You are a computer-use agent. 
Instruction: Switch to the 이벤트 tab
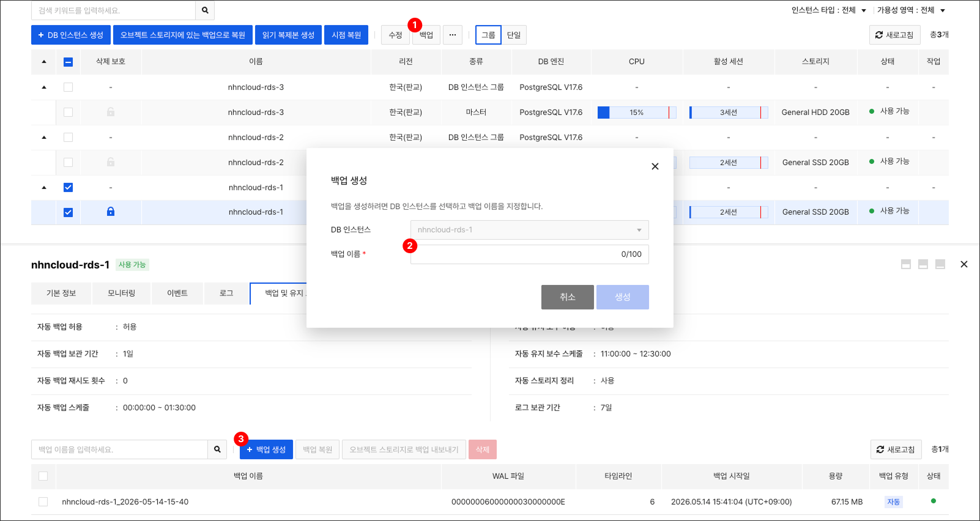pyautogui.click(x=177, y=294)
